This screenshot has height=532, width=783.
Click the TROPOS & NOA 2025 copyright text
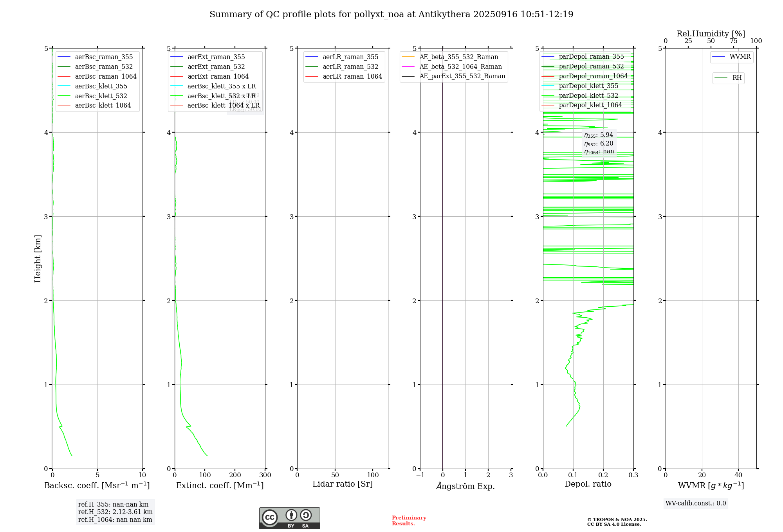tap(617, 520)
